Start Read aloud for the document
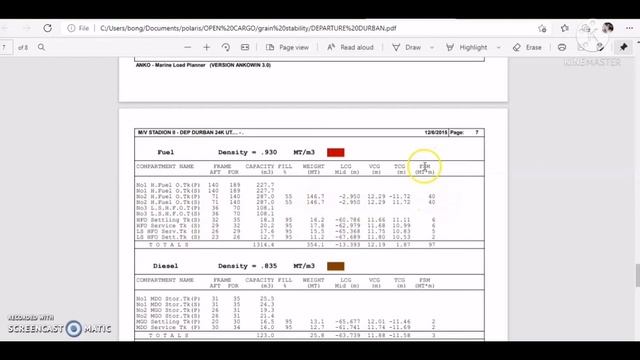The width and height of the screenshot is (640, 360). [x=350, y=47]
